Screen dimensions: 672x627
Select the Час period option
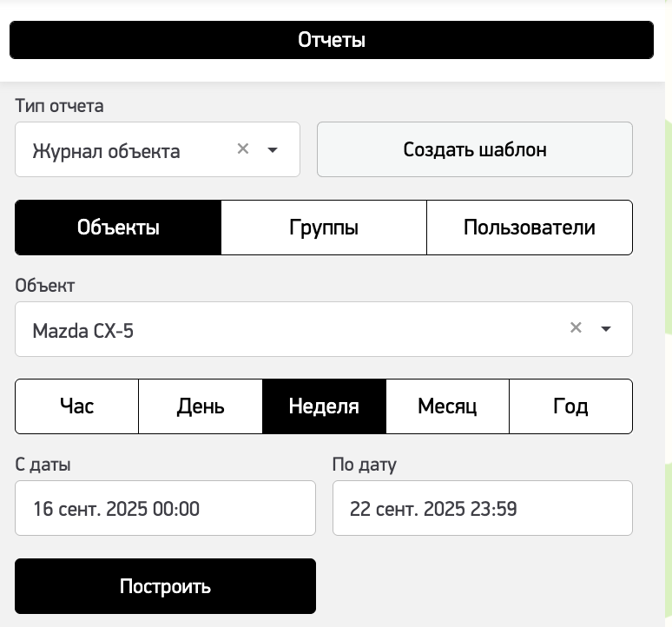[77, 406]
